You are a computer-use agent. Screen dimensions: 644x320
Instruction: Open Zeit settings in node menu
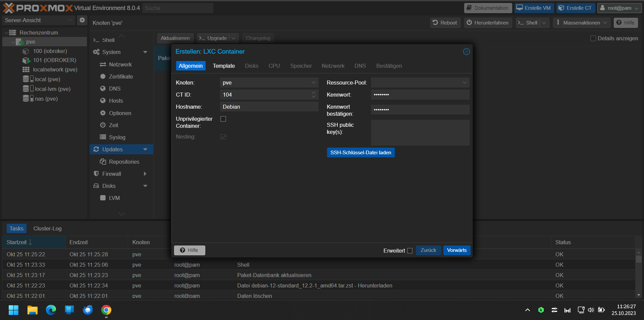pos(113,125)
